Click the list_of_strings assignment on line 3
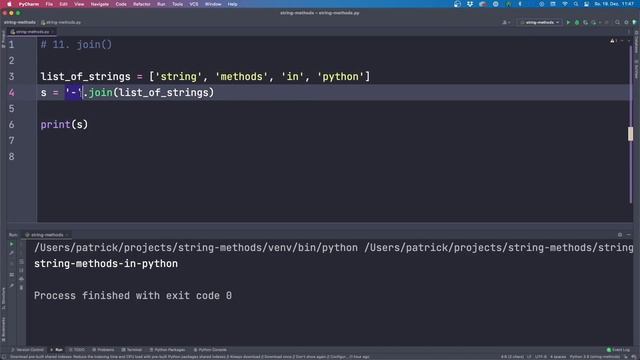The height and width of the screenshot is (360, 640). point(205,76)
